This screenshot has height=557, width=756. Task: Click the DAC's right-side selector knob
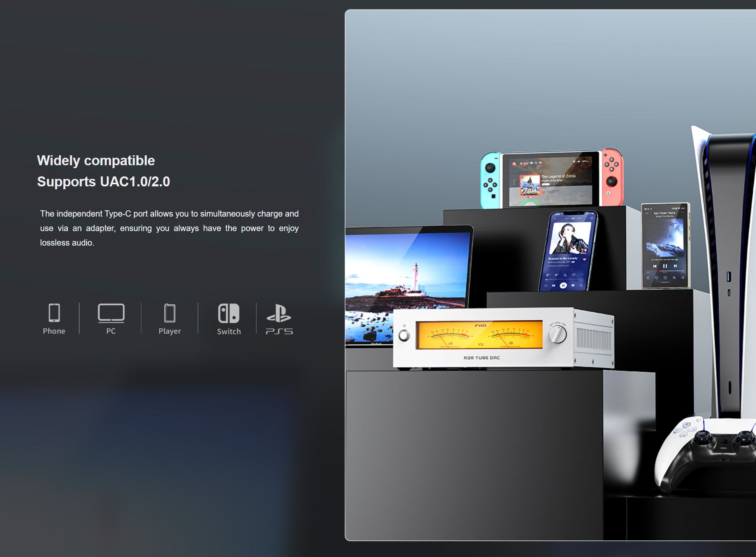coord(557,334)
